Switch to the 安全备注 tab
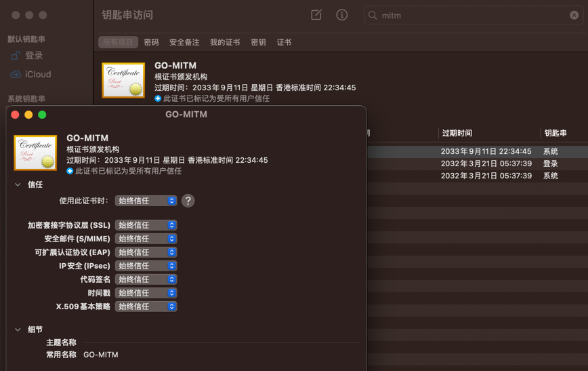 click(184, 42)
